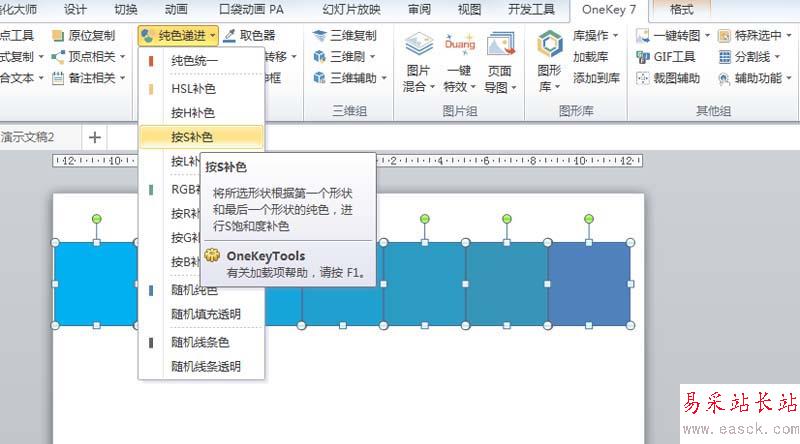Click the 一键特效 Duang icon
Viewport: 800px width, 444px height.
click(x=460, y=45)
